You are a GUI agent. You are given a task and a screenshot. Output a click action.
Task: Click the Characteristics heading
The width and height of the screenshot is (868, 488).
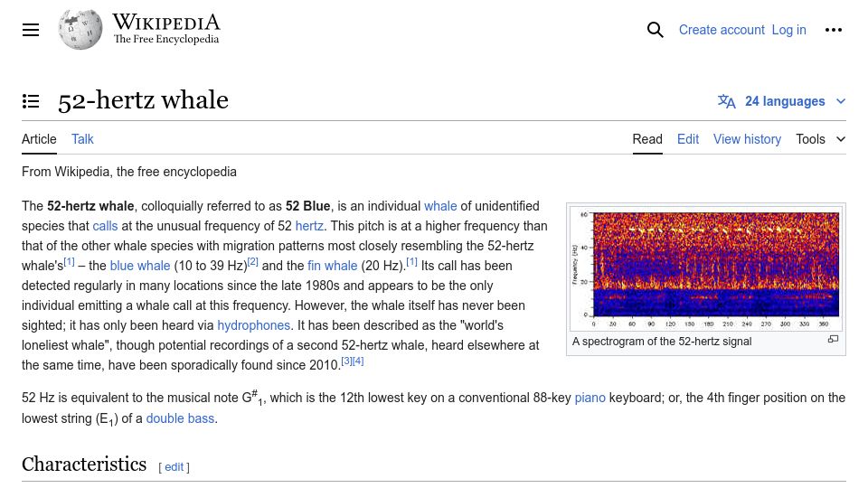pos(84,465)
